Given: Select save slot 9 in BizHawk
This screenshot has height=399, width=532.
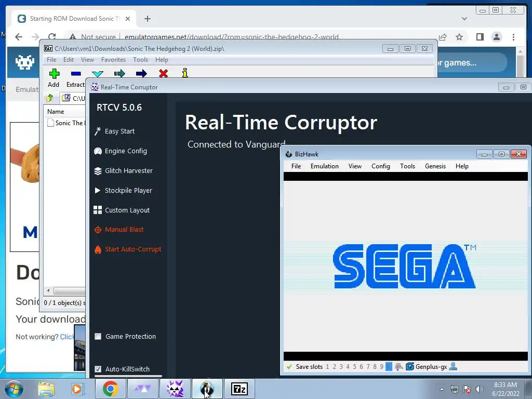Looking at the screenshot, I should click(382, 367).
